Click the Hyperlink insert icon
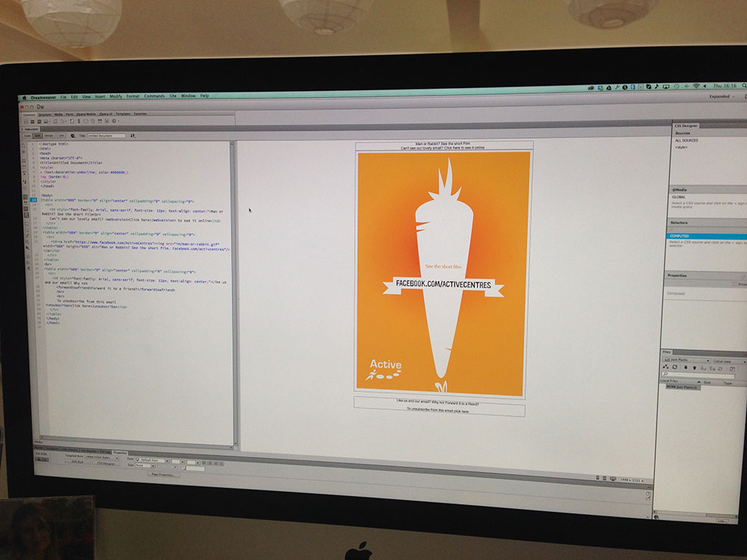Screen dimensions: 747x560 tap(79, 122)
